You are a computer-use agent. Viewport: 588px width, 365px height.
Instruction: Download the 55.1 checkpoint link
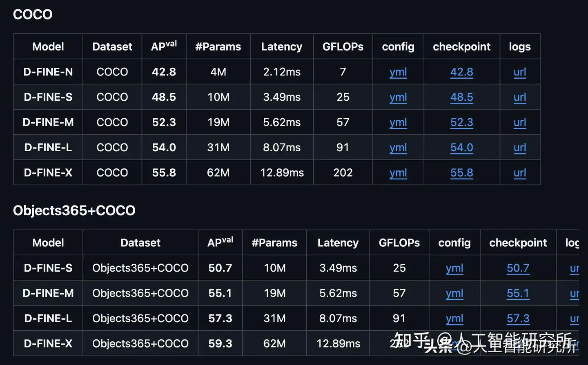(x=518, y=293)
